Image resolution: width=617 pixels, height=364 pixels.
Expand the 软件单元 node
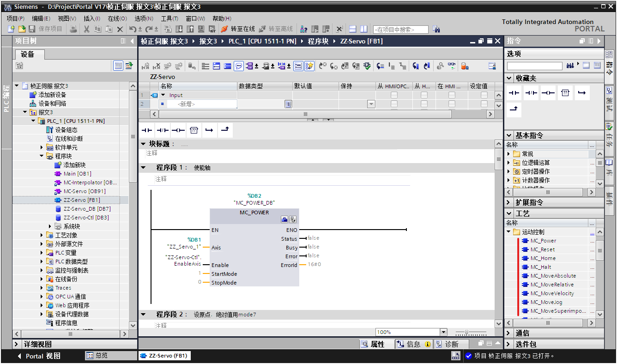42,147
